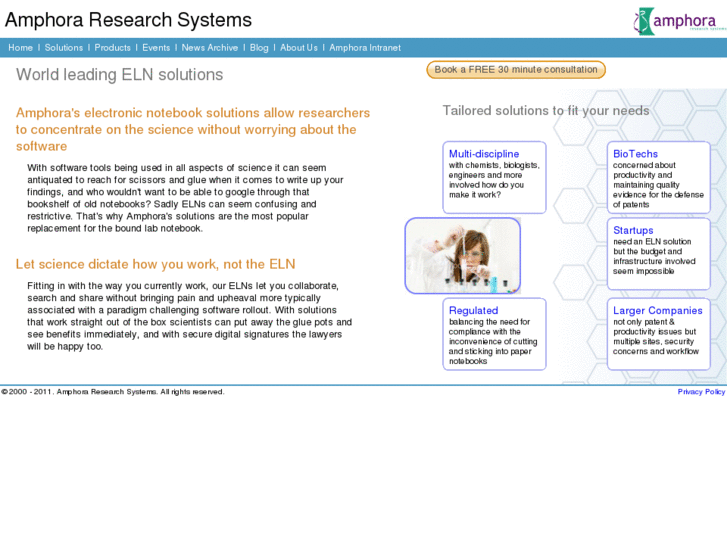Click paragraph starting Fitting in with the way
This screenshot has width=727, height=545.
[x=189, y=316]
